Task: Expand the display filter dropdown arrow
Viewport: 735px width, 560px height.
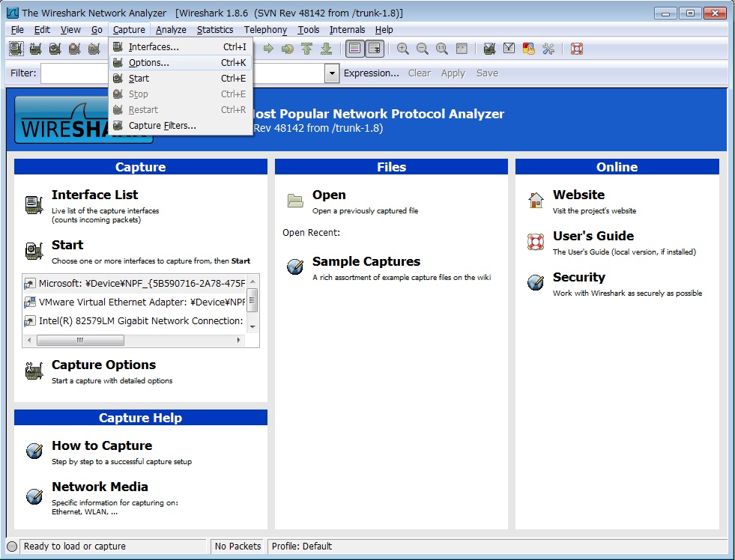Action: pyautogui.click(x=332, y=73)
